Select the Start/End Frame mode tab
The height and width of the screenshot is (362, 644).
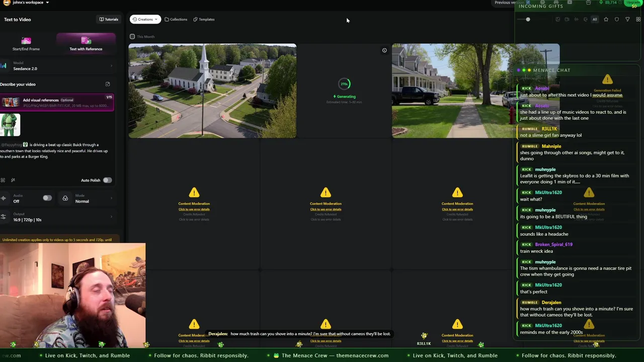click(26, 44)
